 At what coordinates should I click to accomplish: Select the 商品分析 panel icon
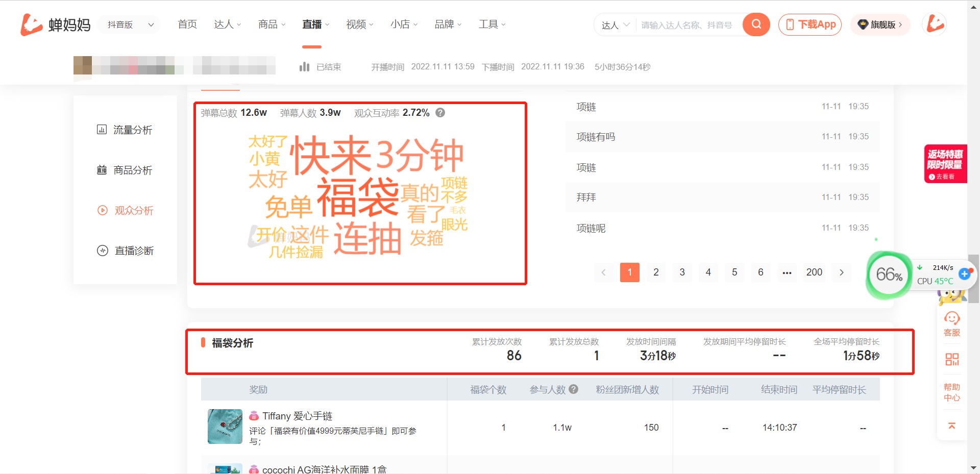coord(103,170)
